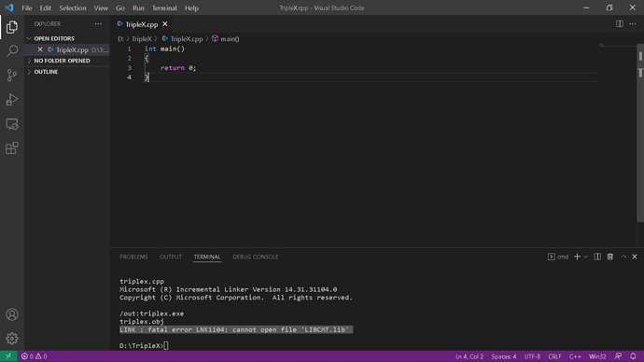Maximize the panel size with chevron up

[x=623, y=257]
